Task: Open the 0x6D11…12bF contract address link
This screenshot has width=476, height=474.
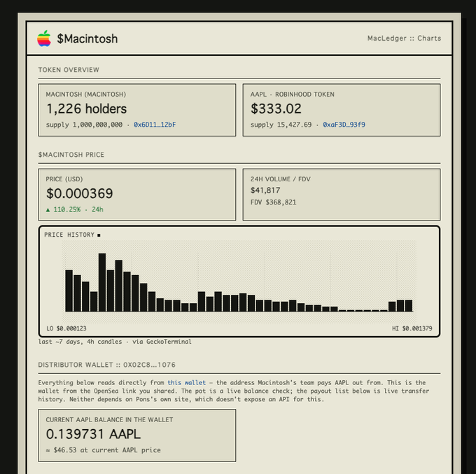Action: (155, 125)
